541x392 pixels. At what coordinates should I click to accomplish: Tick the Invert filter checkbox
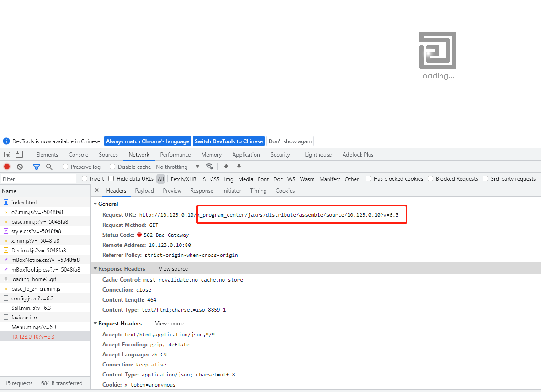tap(85, 179)
